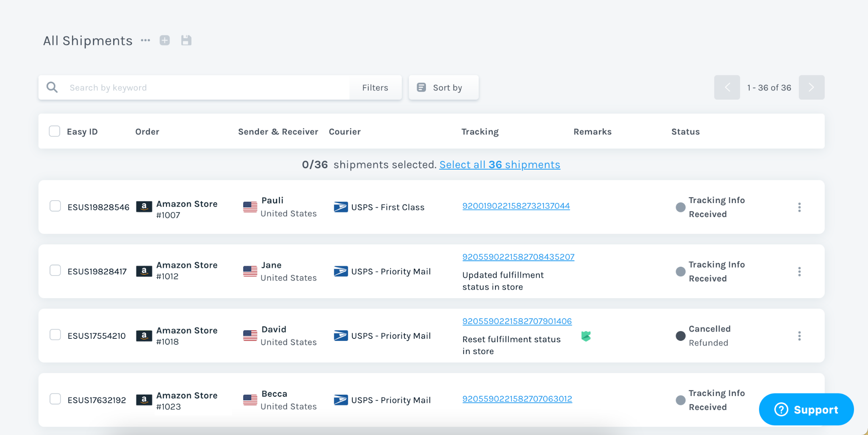The width and height of the screenshot is (868, 435).
Task: Click the US flag beside Pauli
Action: click(250, 207)
